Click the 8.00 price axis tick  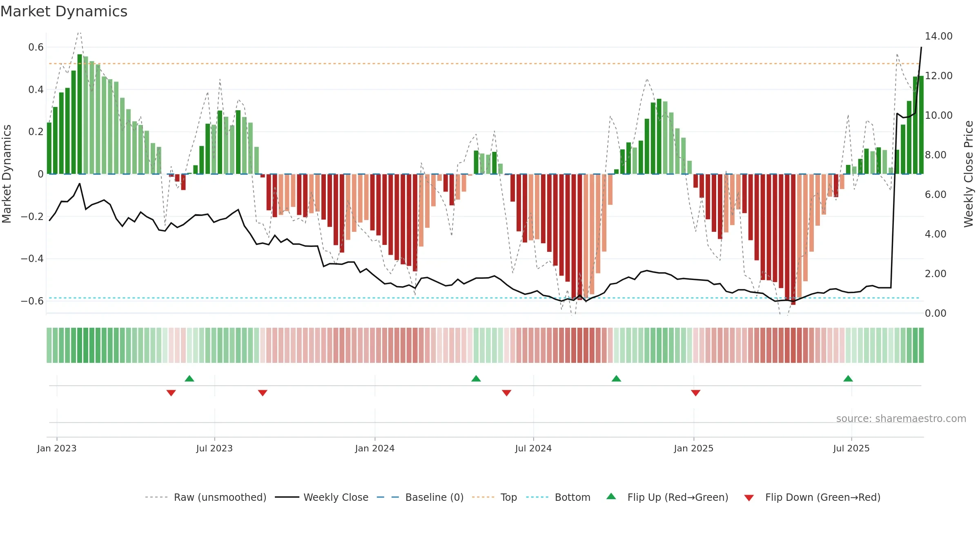click(x=935, y=155)
